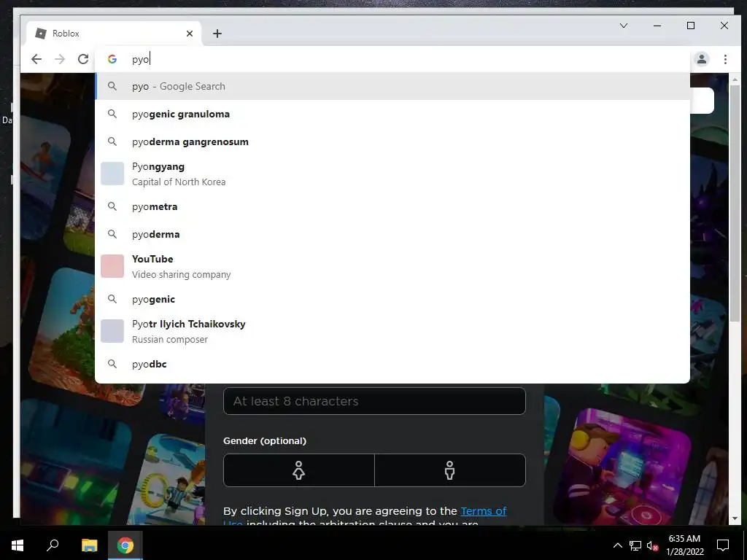Screen dimensions: 747x560
Task: Click search icon beside pyometra
Action: pyautogui.click(x=112, y=206)
